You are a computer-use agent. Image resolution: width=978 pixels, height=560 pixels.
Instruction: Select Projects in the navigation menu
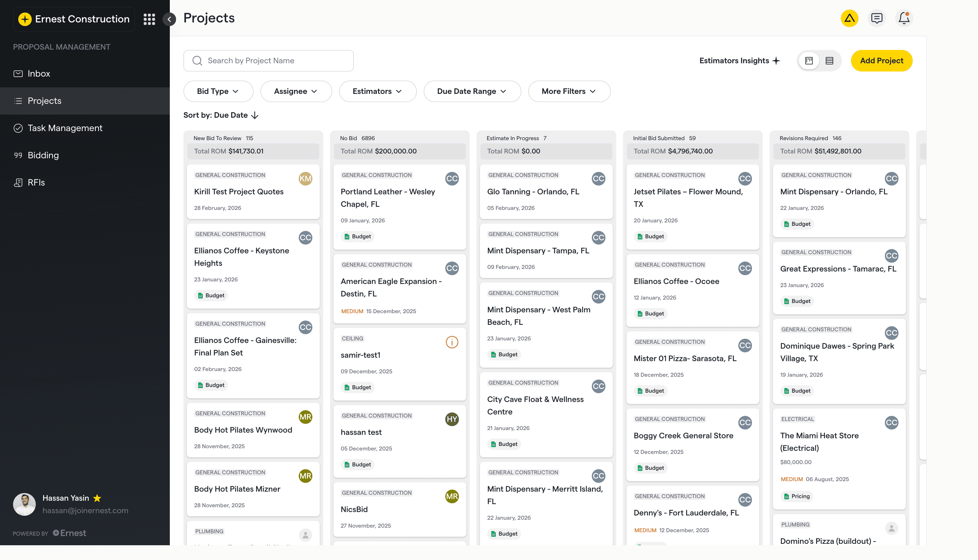coord(44,101)
